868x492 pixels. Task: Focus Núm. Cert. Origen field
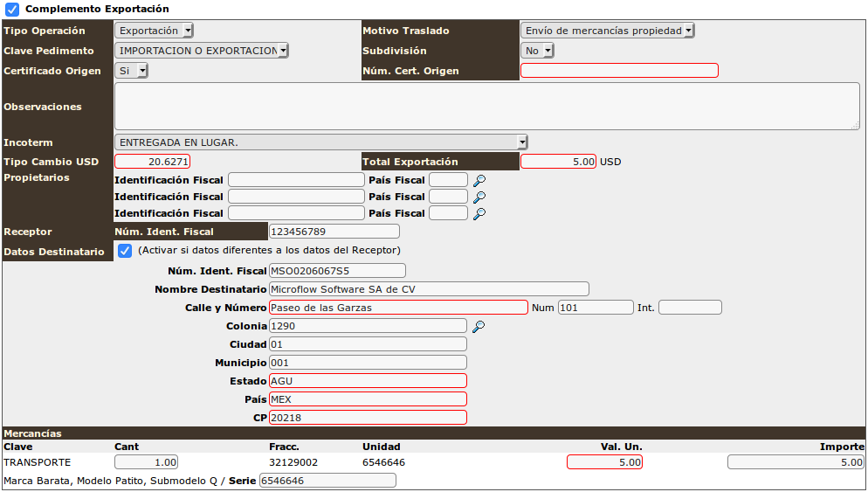pyautogui.click(x=619, y=71)
